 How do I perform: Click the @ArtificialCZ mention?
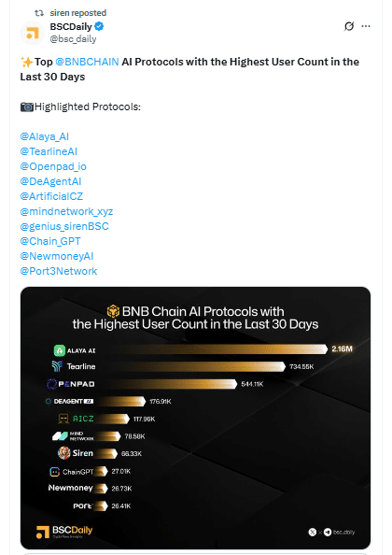coord(51,196)
